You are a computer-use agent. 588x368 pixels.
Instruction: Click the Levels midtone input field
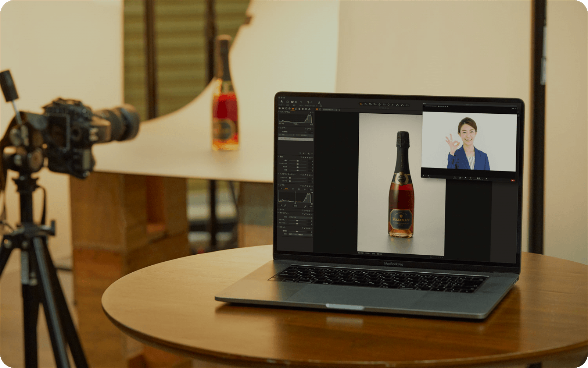(x=295, y=206)
